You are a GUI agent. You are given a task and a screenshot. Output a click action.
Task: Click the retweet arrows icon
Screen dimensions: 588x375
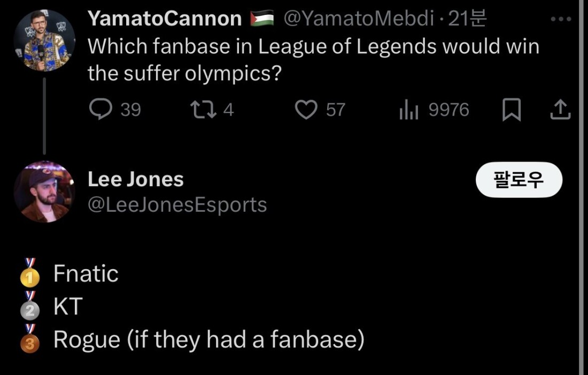(x=202, y=110)
